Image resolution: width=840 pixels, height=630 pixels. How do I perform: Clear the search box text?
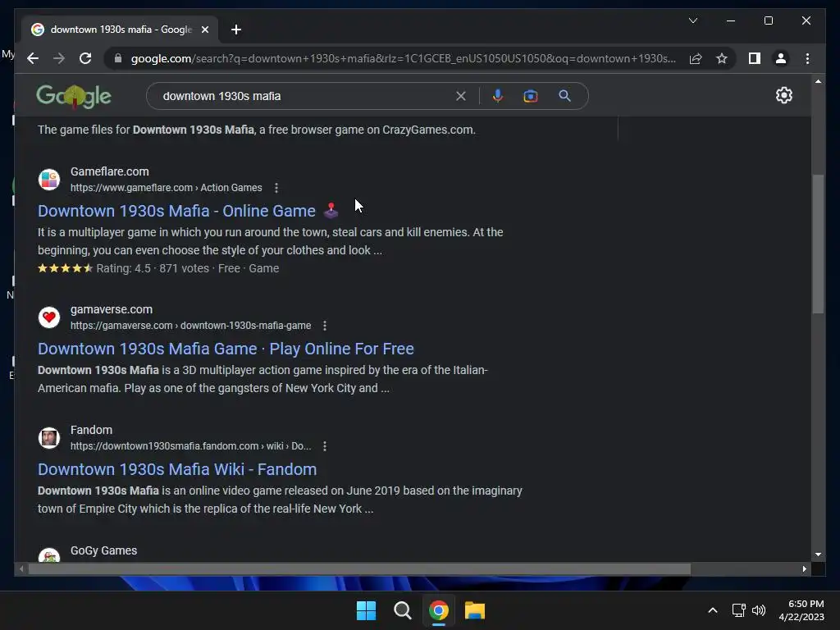461,96
